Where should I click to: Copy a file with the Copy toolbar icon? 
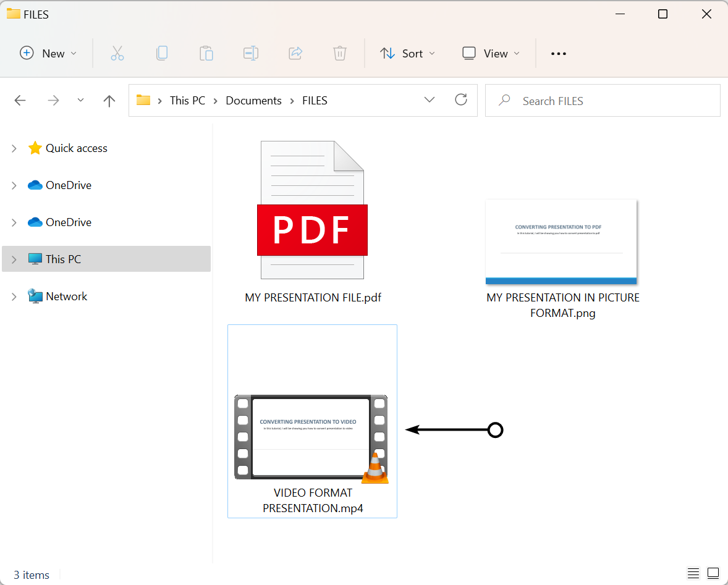[162, 53]
